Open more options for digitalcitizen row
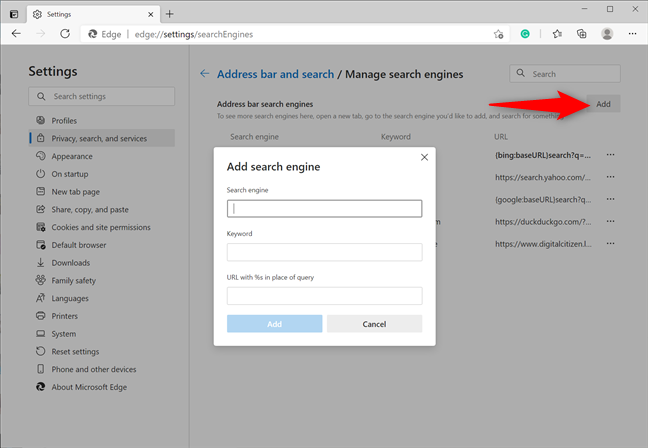This screenshot has height=448, width=648. (x=610, y=244)
